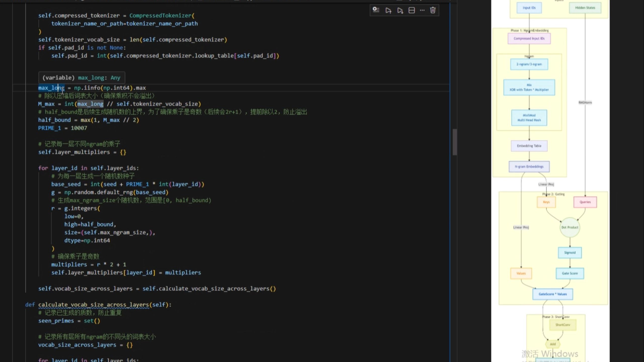Click the Gate Score diagram box
644x362 pixels.
570,273
